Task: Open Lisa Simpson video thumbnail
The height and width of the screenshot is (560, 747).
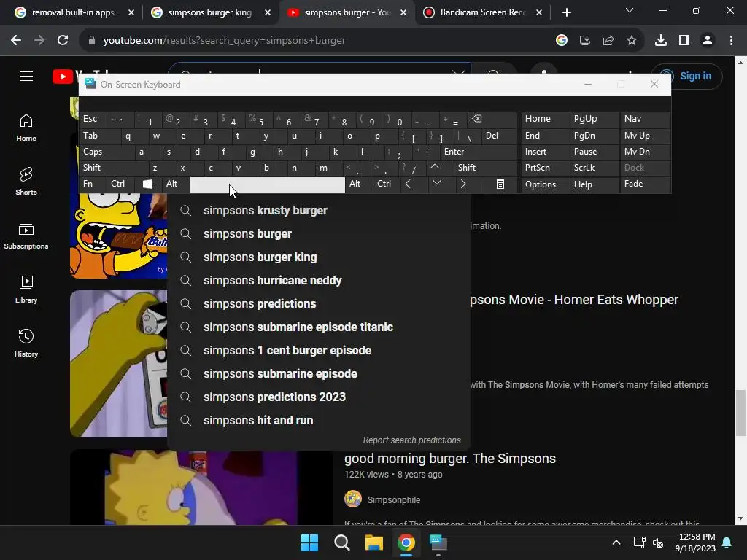Action: click(x=201, y=488)
